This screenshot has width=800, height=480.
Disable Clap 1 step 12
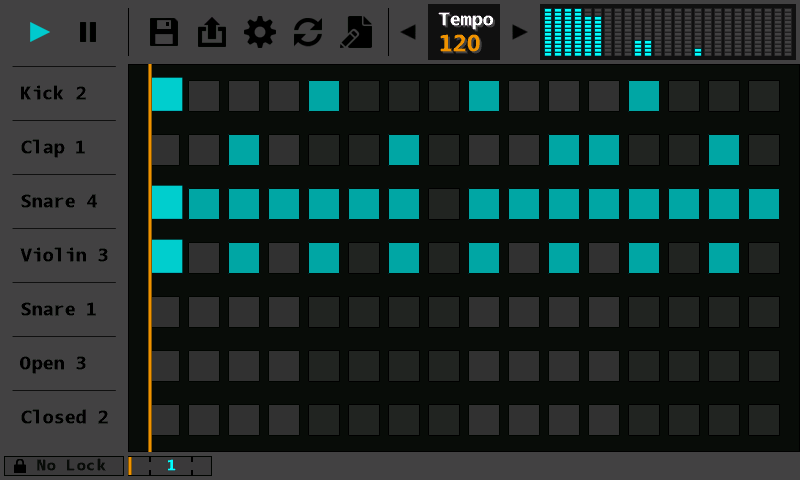[x=604, y=150]
